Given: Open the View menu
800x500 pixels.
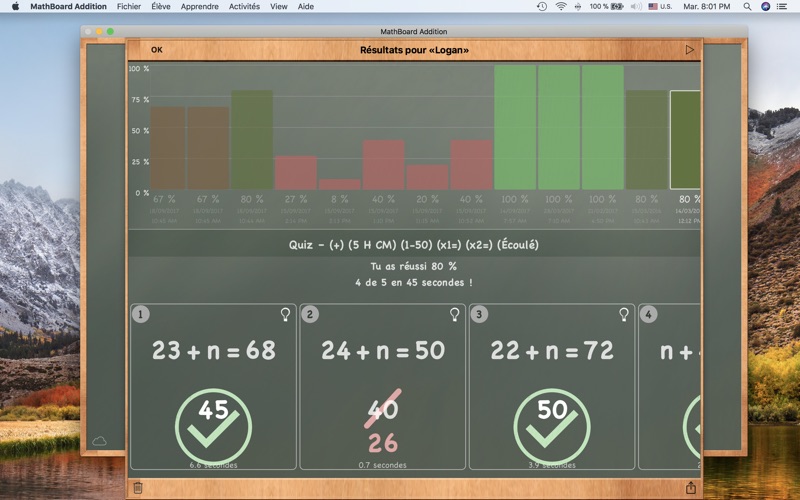Looking at the screenshot, I should [279, 7].
